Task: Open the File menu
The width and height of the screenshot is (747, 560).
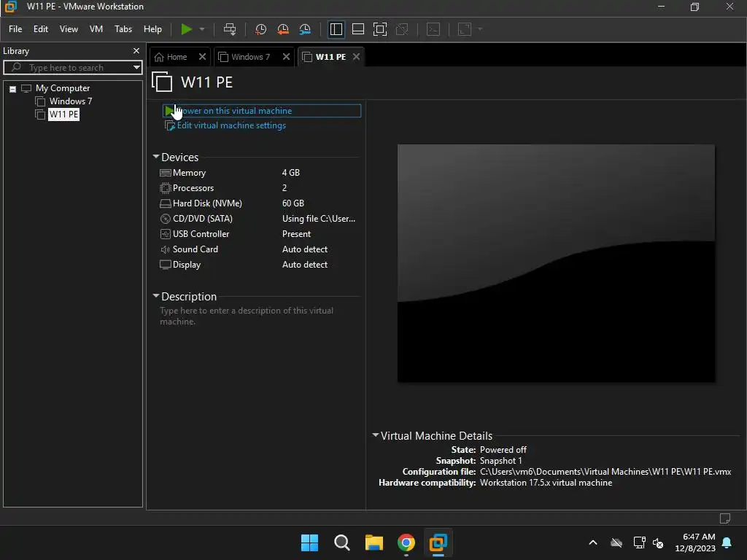Action: [x=15, y=29]
